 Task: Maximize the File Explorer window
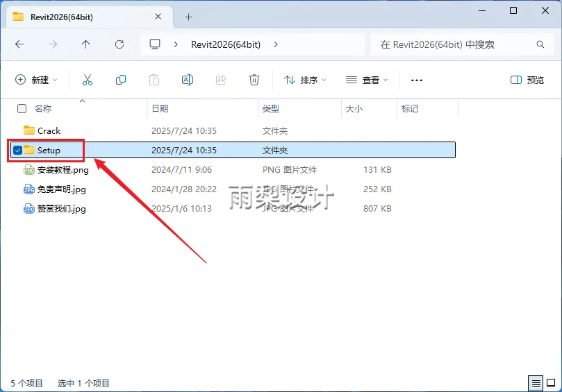[513, 10]
